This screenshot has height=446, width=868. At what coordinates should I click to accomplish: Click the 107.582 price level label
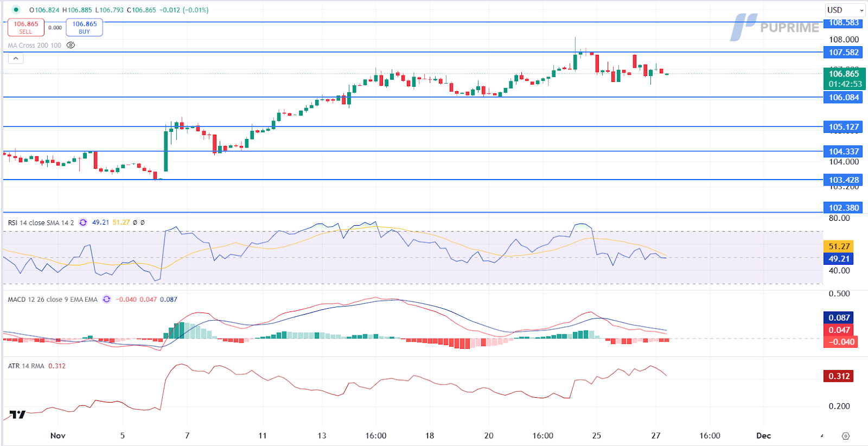(x=844, y=53)
